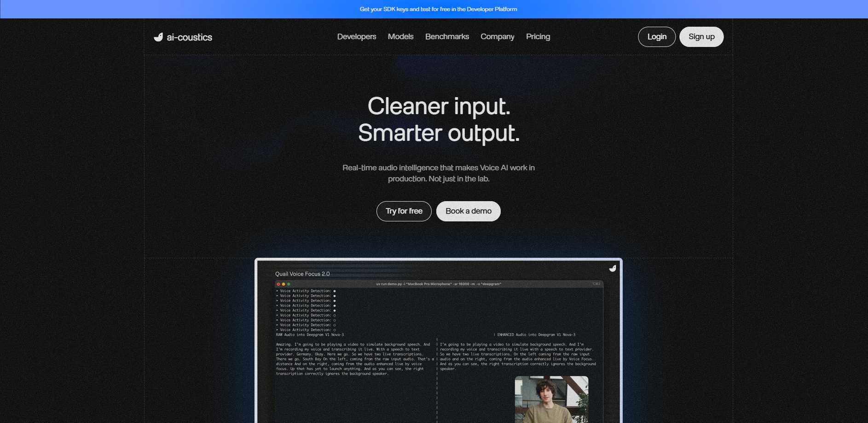Screen dimensions: 868x423
Task: Go to the Benchmarks page
Action: click(x=447, y=37)
